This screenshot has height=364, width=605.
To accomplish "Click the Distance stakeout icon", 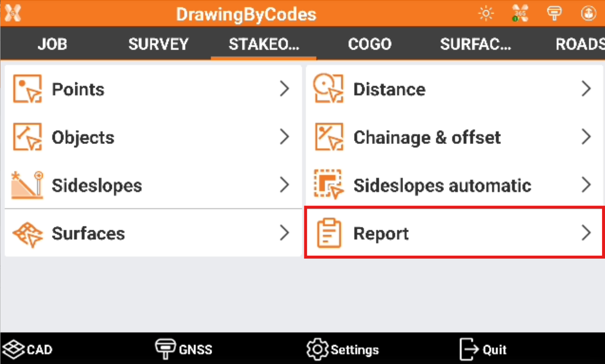I will (328, 89).
